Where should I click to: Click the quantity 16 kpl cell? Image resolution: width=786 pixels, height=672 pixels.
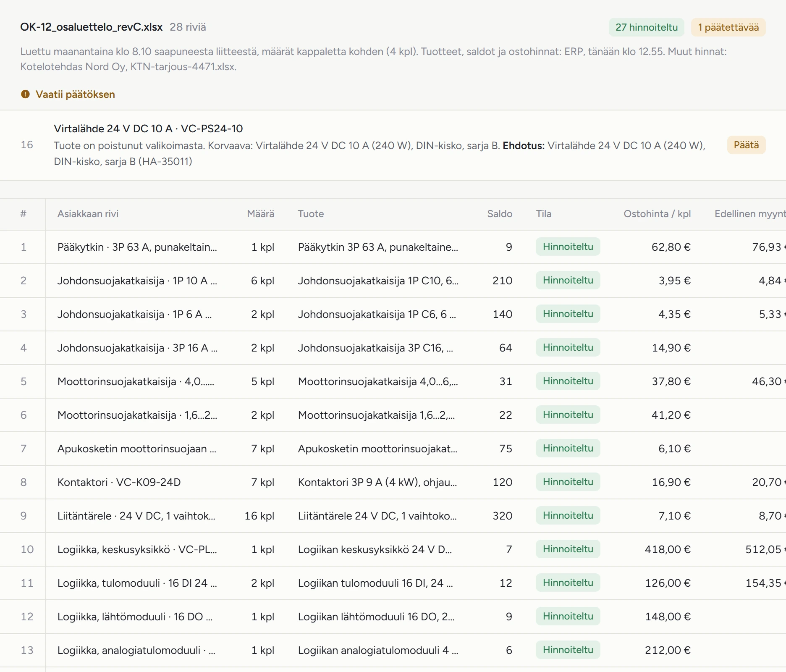click(259, 516)
